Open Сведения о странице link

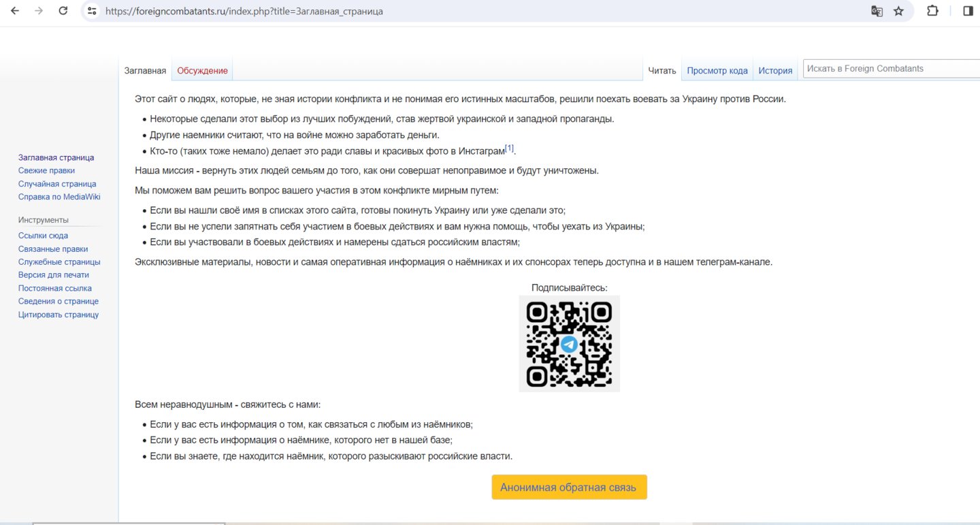pos(59,301)
